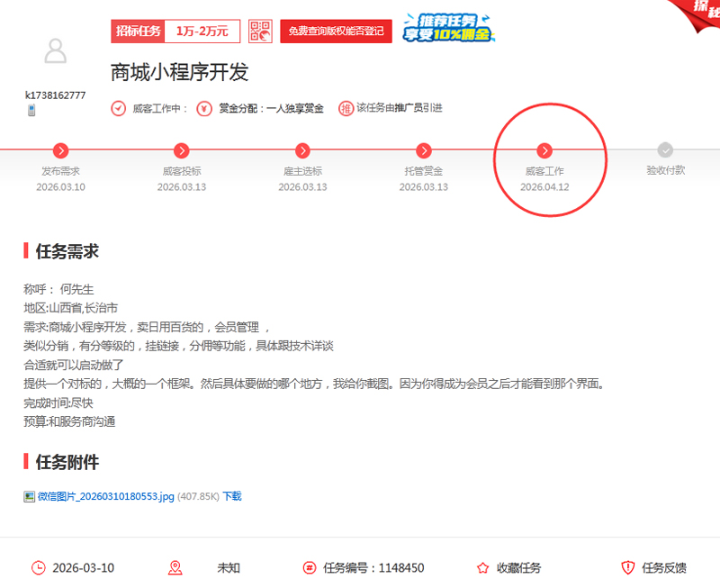720x588 pixels.
Task: Select the 托管赏金 progress step
Action: pyautogui.click(x=424, y=151)
